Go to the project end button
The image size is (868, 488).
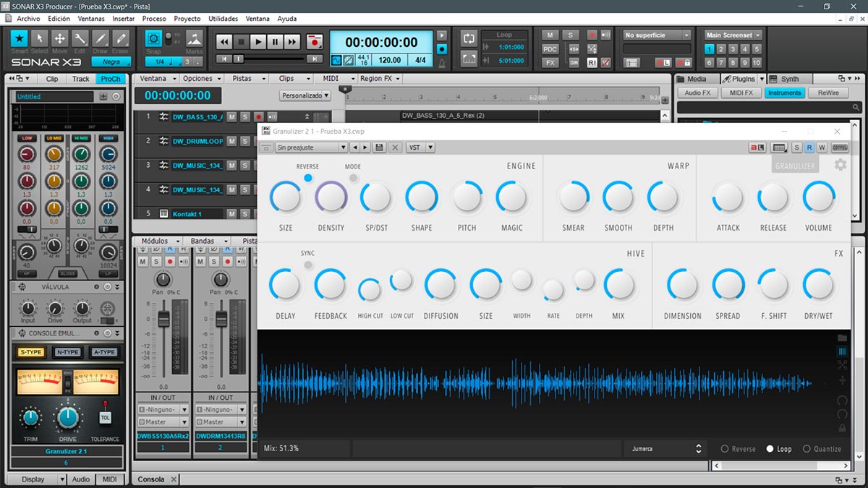click(314, 59)
